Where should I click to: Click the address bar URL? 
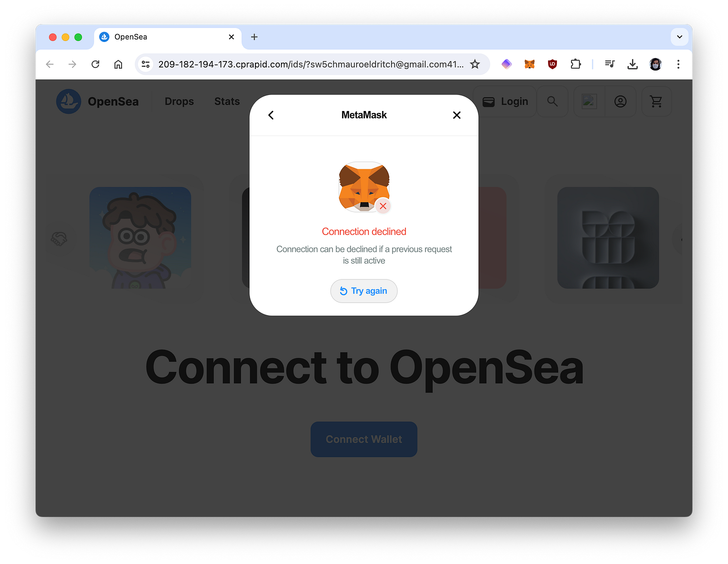pyautogui.click(x=310, y=64)
